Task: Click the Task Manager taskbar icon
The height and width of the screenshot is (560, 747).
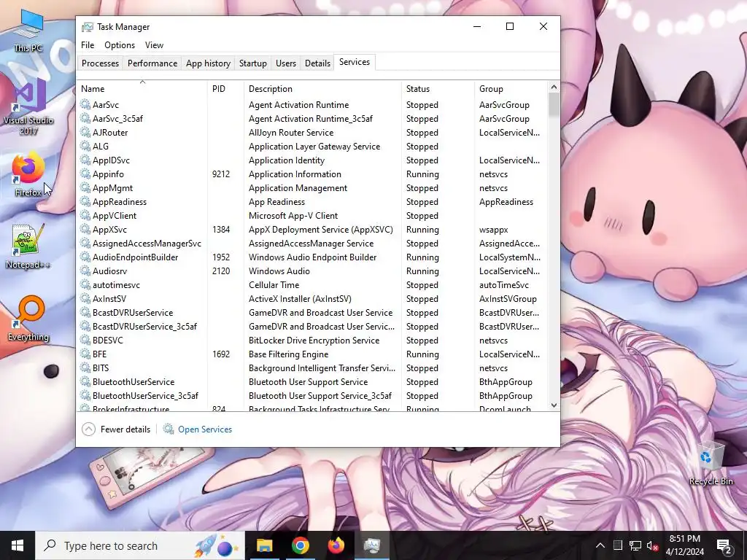Action: pos(371,545)
